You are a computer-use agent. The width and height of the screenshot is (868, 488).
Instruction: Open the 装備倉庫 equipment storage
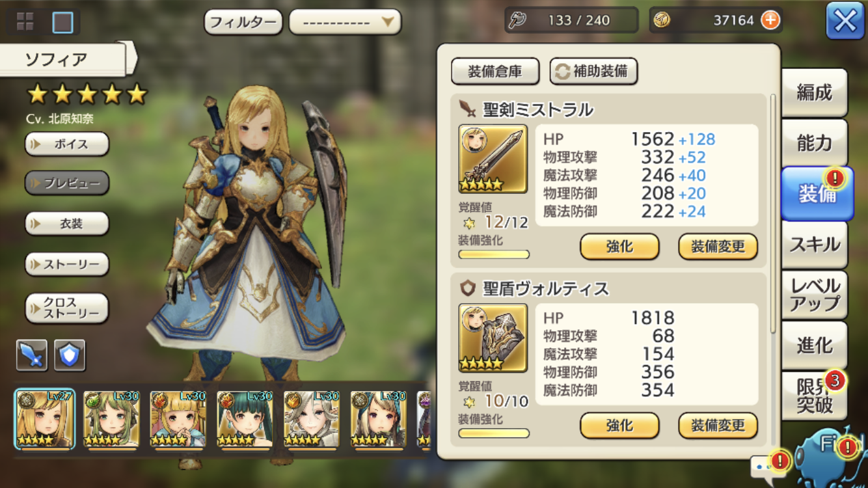click(x=495, y=72)
